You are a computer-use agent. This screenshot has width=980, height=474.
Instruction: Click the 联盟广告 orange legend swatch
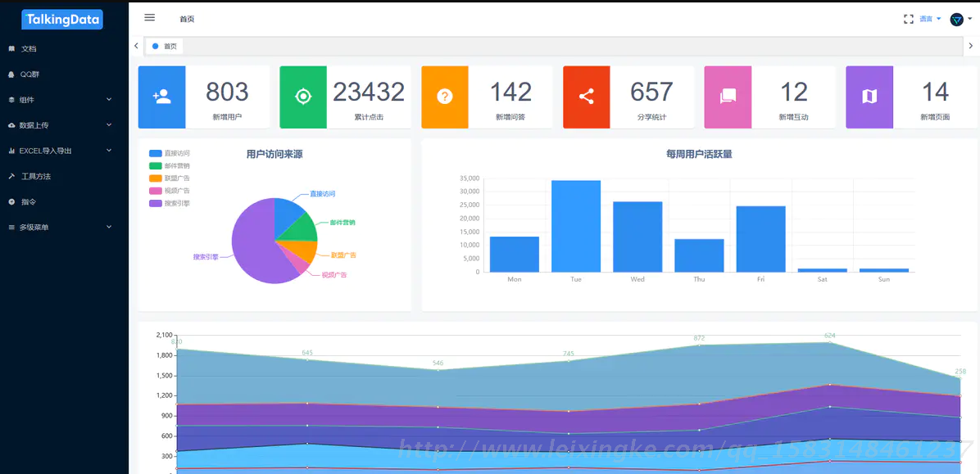pos(156,178)
